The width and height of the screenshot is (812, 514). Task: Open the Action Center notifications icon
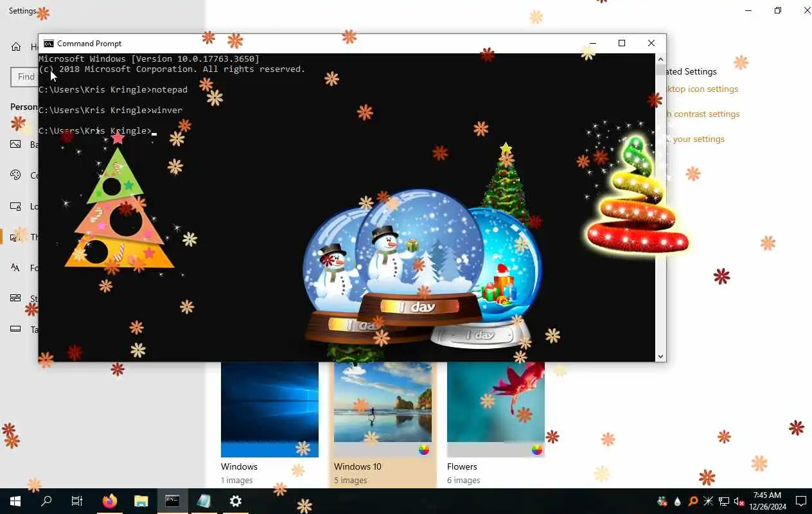801,501
